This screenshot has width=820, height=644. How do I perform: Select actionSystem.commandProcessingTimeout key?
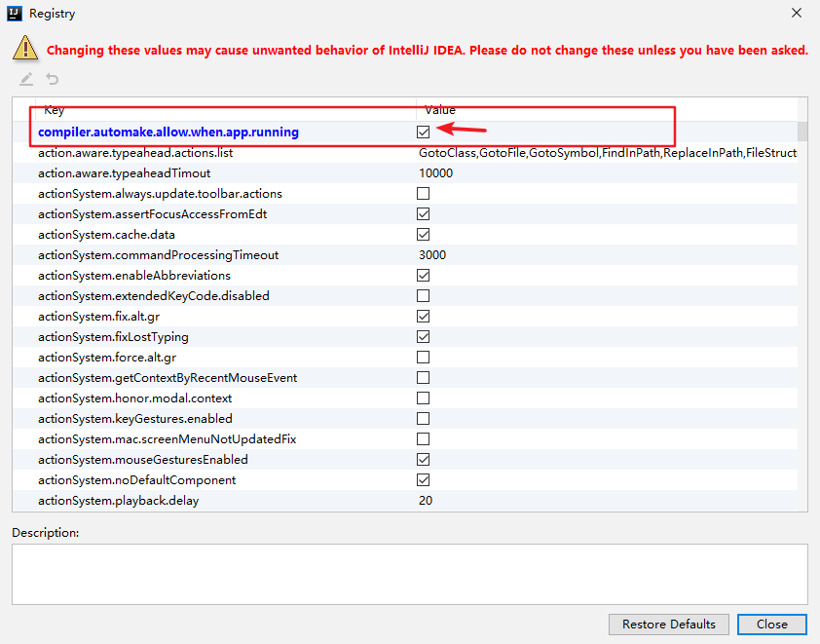(159, 255)
